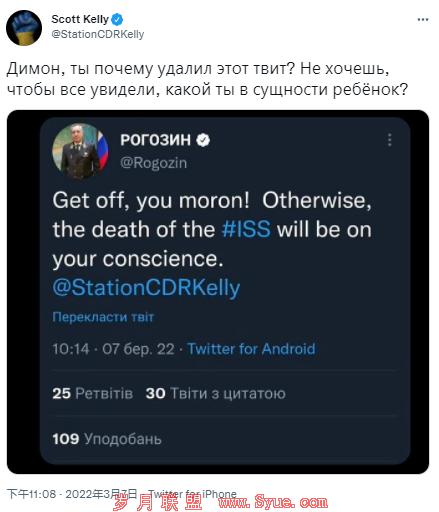Image resolution: width=439 pixels, height=512 pixels.
Task: Open the three-dot more options menu
Action: 423,20
